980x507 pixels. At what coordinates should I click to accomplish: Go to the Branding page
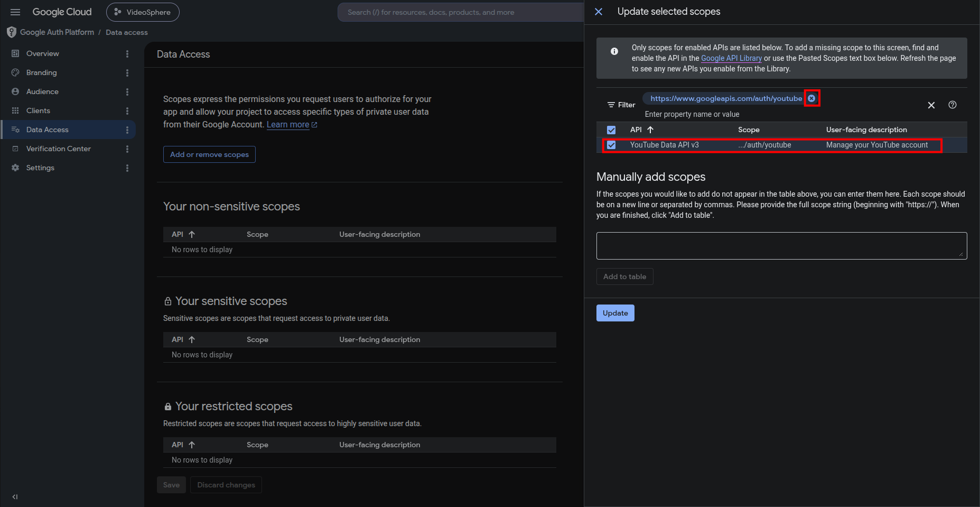click(42, 72)
